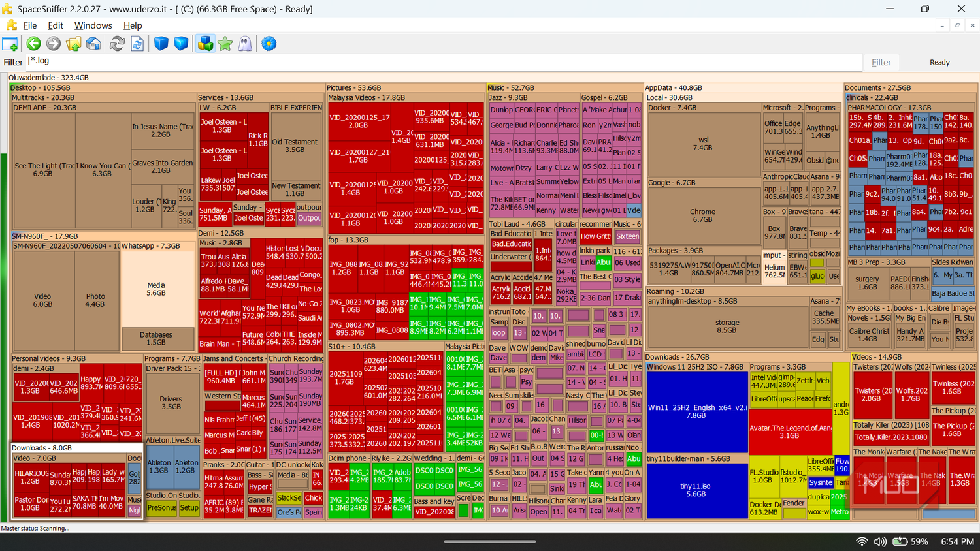This screenshot has width=980, height=551.
Task: Select the PHARMACOLOGY - 17.3GB header
Action: (911, 108)
